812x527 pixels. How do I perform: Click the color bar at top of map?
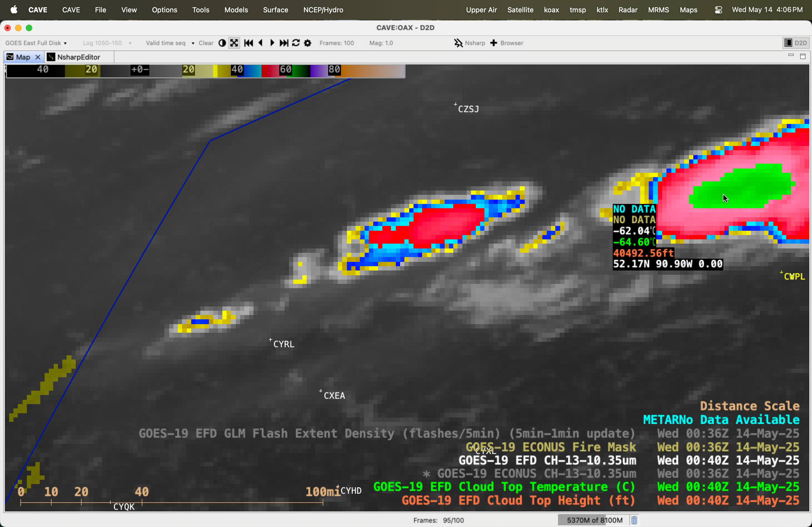pyautogui.click(x=206, y=71)
